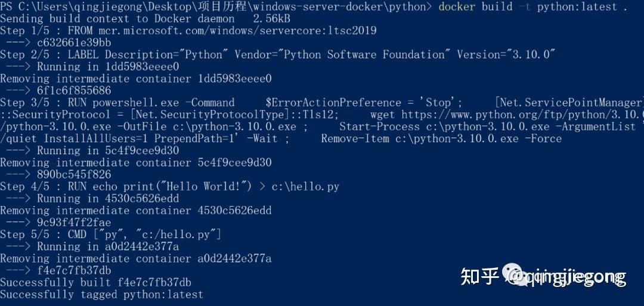
Task: Click the @qingjiegong watermark username
Action: click(x=566, y=277)
